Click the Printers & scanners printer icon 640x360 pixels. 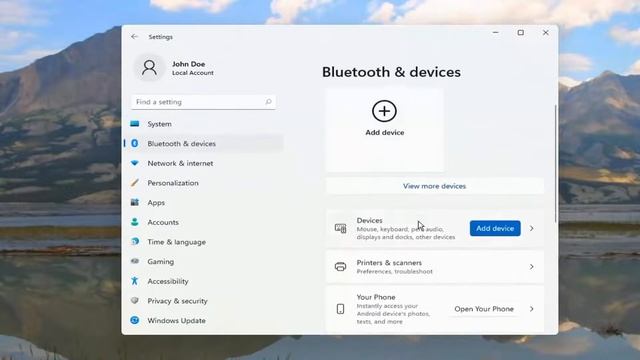point(340,267)
